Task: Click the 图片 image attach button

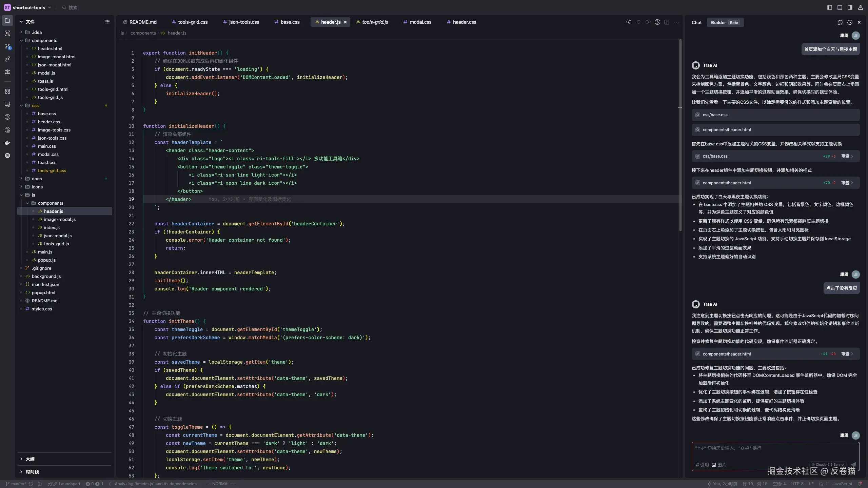Action: [719, 465]
